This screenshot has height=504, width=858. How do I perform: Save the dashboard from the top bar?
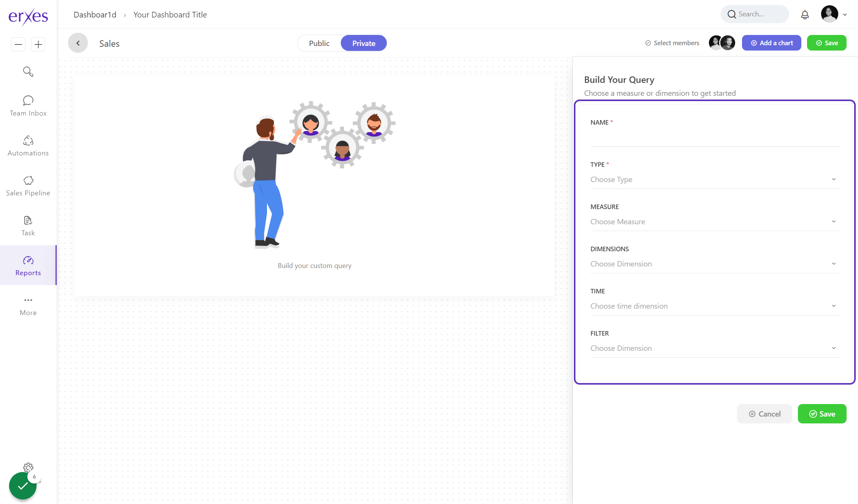[x=826, y=43]
